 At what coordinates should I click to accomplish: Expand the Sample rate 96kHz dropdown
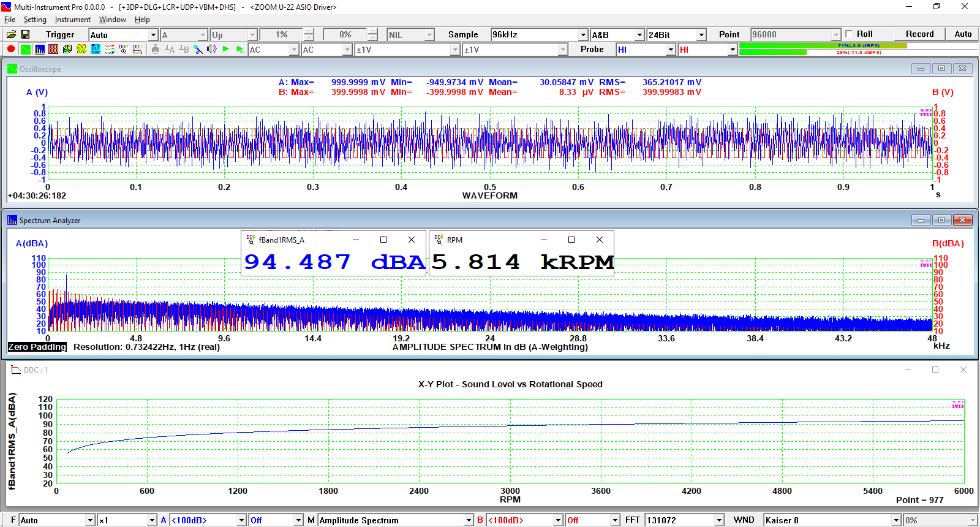584,35
